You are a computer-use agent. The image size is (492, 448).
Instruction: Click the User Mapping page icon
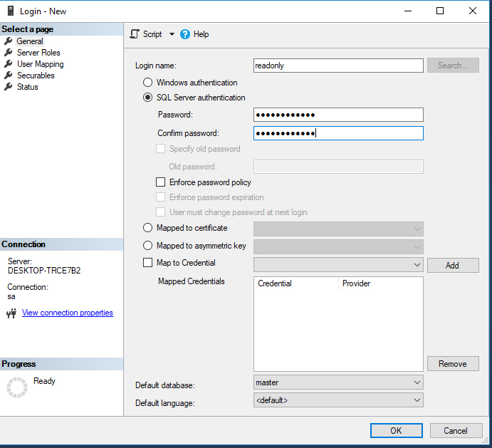point(9,64)
